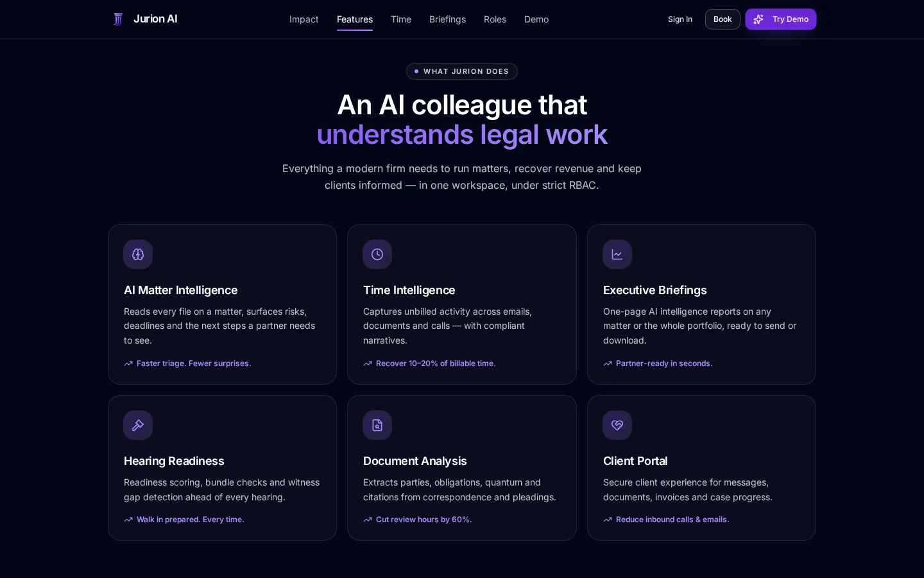This screenshot has width=924, height=578.
Task: Click the Document Analysis card heading
Action: 415,461
